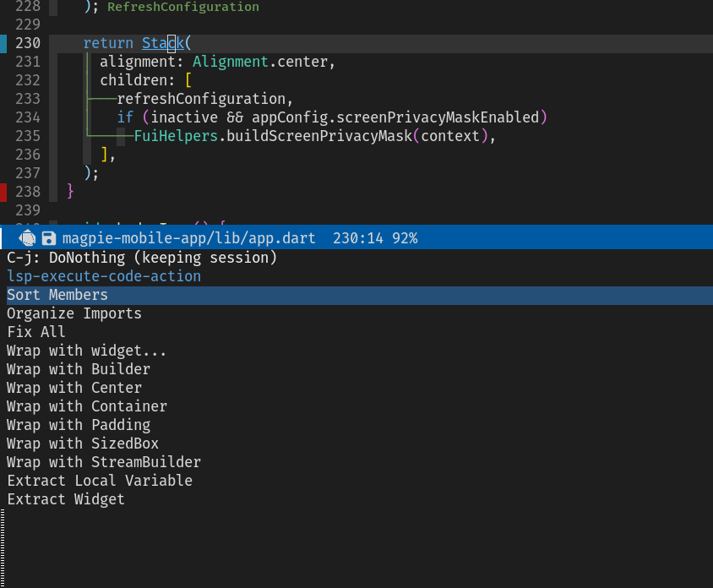Click the C-j: DoNothing hint line
Screen dimensions: 713x588
141,258
